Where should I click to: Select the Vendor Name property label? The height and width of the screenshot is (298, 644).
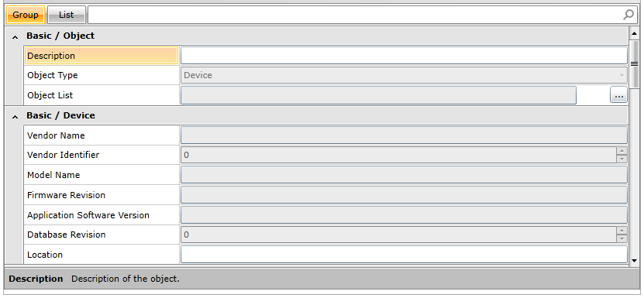click(x=56, y=135)
